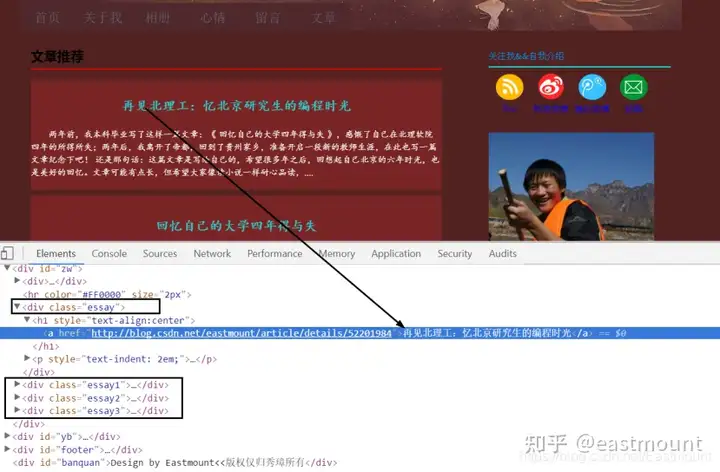Expand the div id="yb" node
The width and height of the screenshot is (720, 472).
(x=7, y=436)
